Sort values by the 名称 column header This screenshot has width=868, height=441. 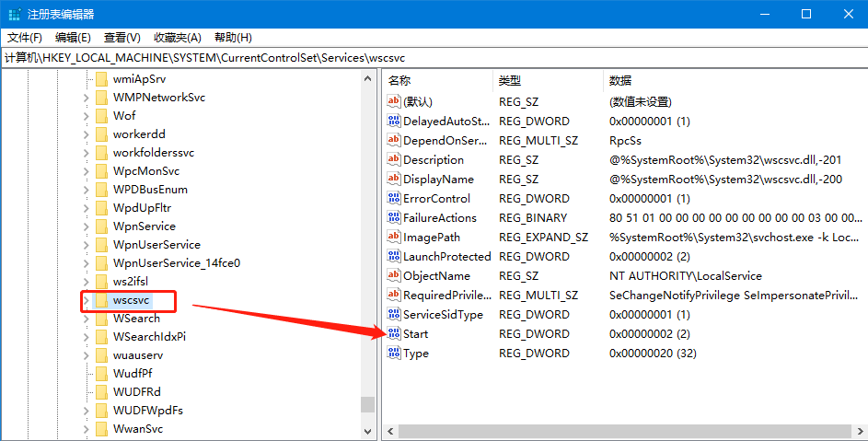[x=399, y=81]
